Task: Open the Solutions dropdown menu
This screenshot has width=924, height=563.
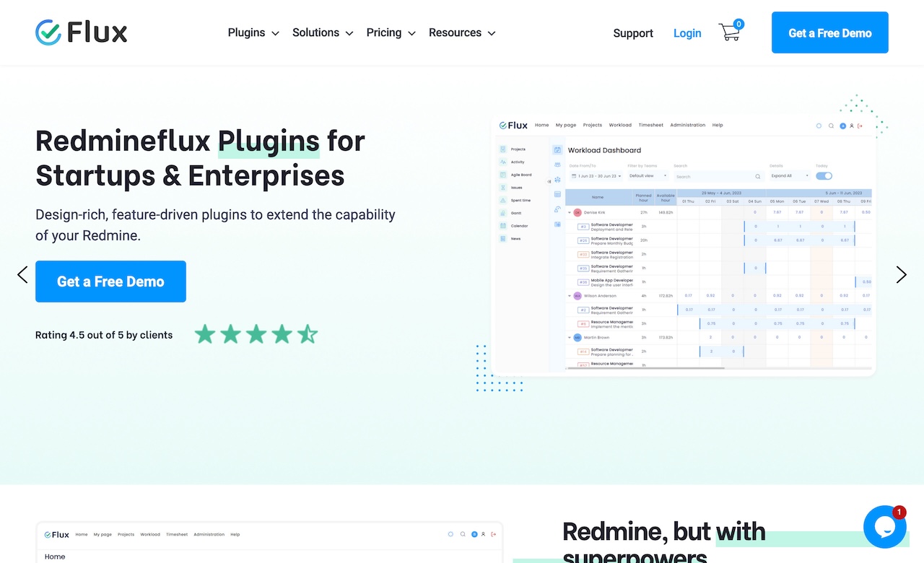Action: [323, 32]
